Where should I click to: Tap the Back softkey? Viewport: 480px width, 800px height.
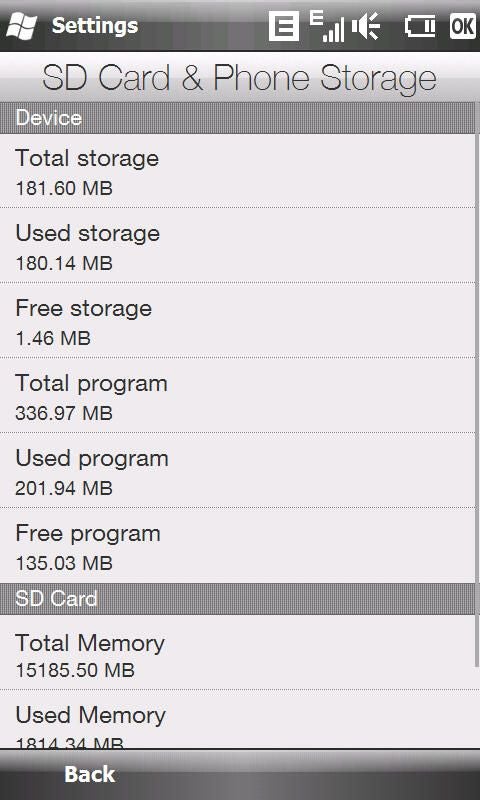90,774
